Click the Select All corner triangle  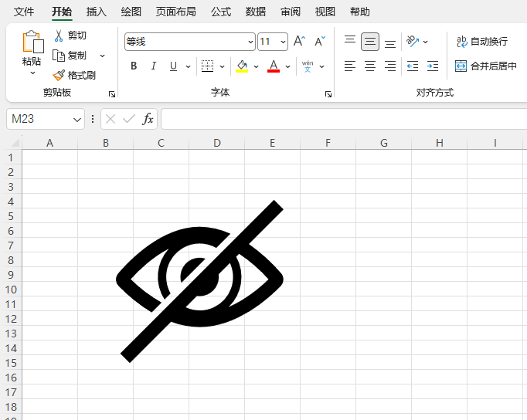click(15, 143)
